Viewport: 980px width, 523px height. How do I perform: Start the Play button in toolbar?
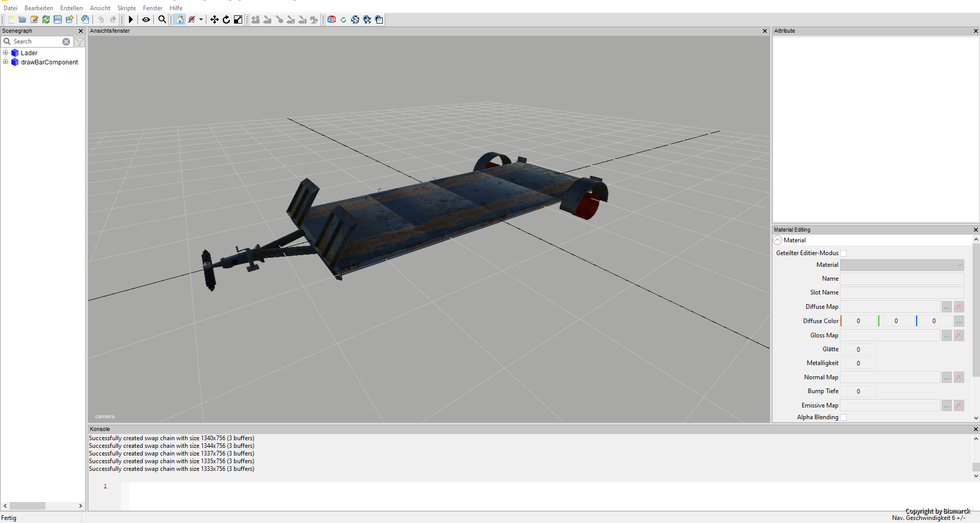[131, 19]
